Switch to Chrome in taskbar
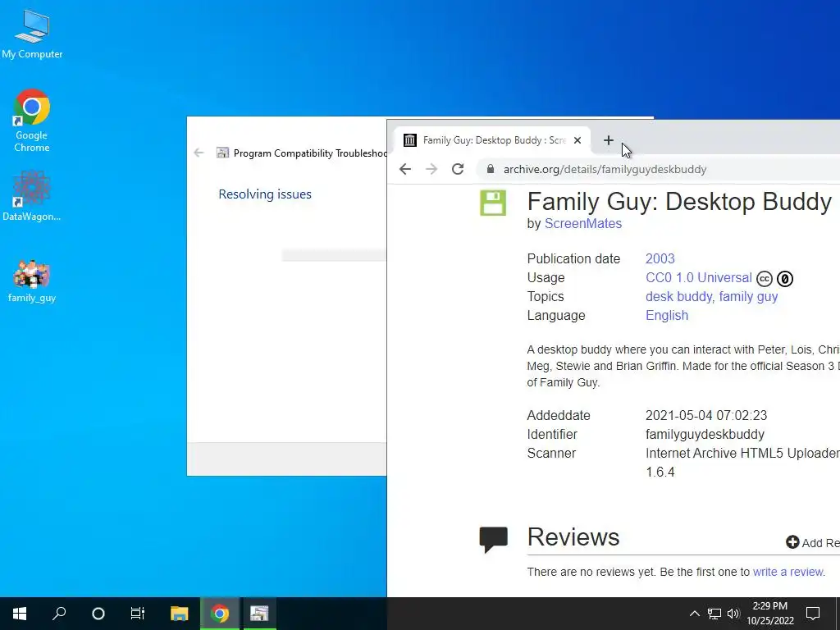This screenshot has height=630, width=840. pyautogui.click(x=220, y=614)
